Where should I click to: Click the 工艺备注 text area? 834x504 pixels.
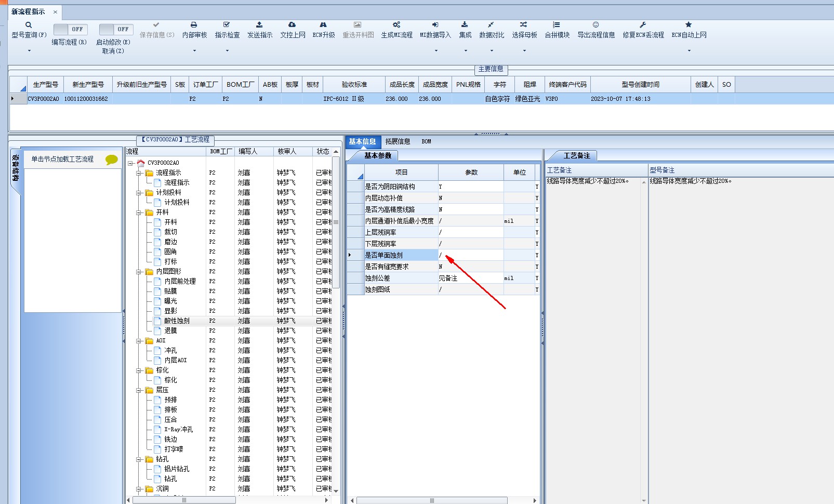pos(592,340)
